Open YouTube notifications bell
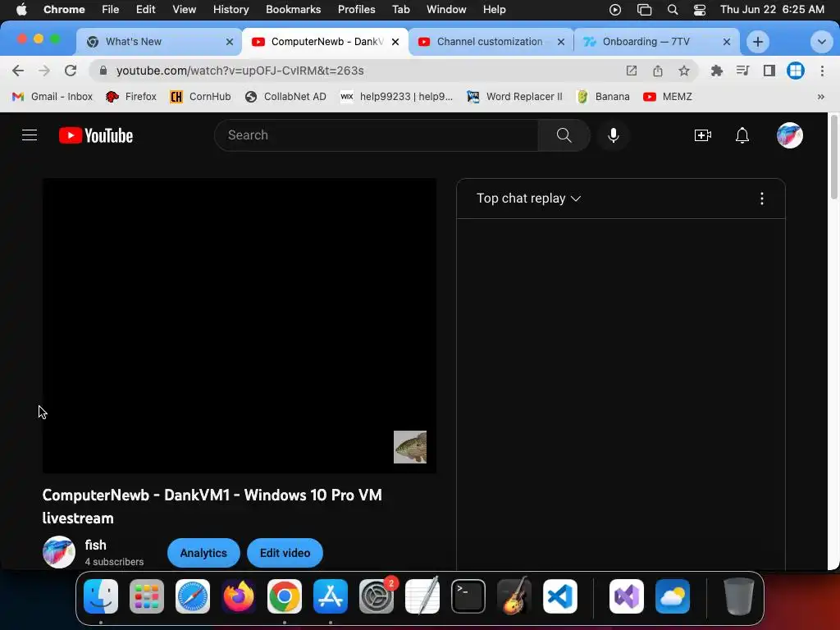This screenshot has width=840, height=630. [742, 135]
